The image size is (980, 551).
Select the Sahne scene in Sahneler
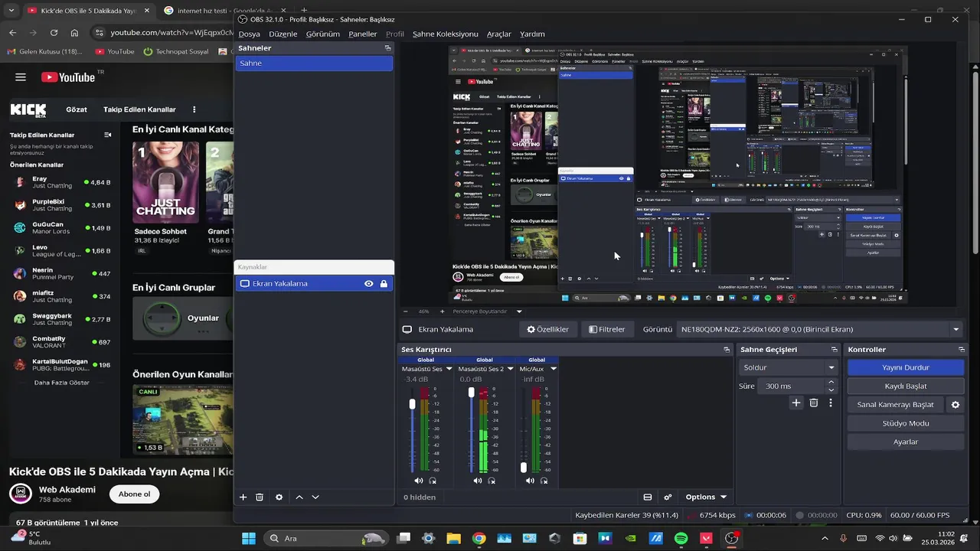coord(314,64)
